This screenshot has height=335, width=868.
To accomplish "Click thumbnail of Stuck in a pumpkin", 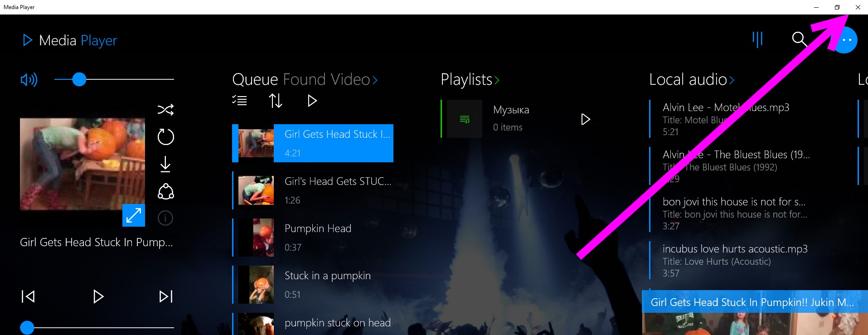I will click(256, 285).
